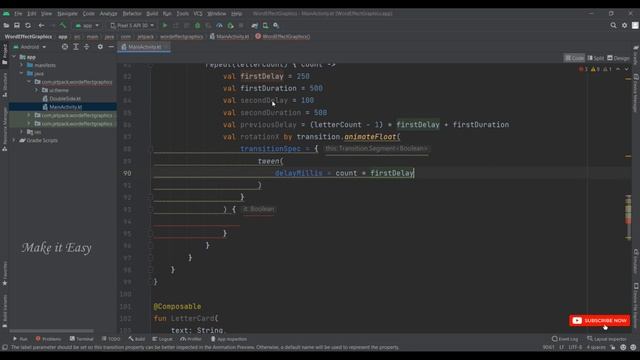Click indent setting '4 spaces' in status bar
Viewport: 640px width, 360px height.
coord(596,347)
